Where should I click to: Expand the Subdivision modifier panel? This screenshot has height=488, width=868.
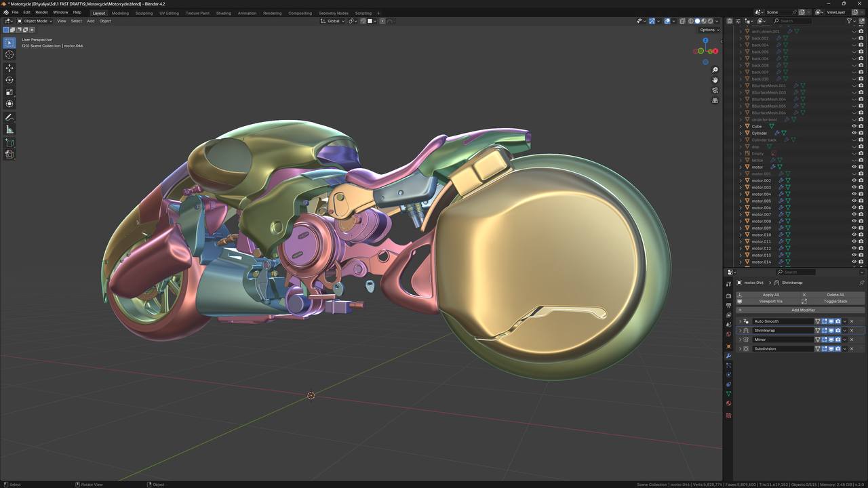click(740, 349)
